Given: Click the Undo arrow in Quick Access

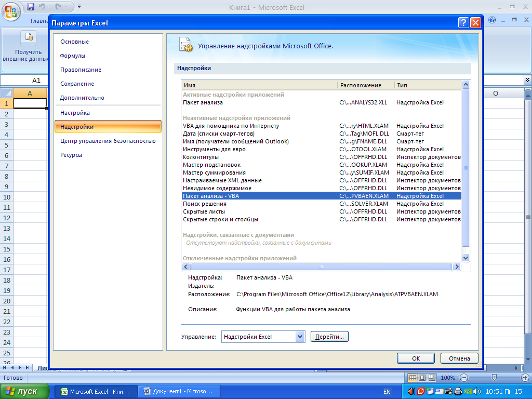Looking at the screenshot, I should pos(42,6).
